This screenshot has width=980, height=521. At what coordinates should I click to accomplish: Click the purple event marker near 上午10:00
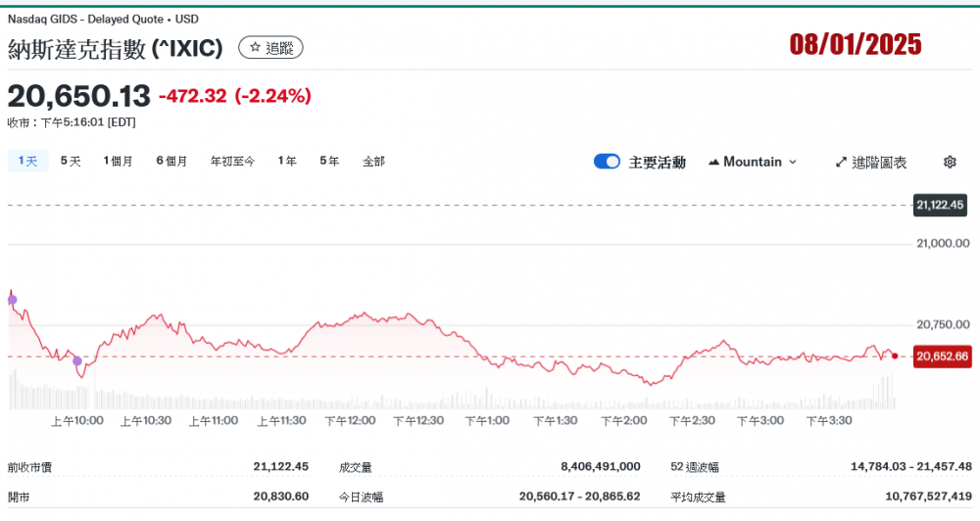(77, 361)
